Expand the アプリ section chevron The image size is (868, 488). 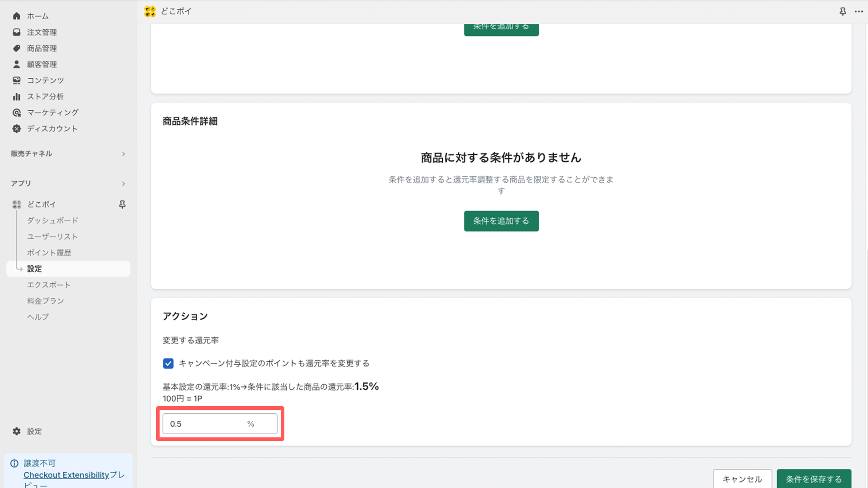123,184
